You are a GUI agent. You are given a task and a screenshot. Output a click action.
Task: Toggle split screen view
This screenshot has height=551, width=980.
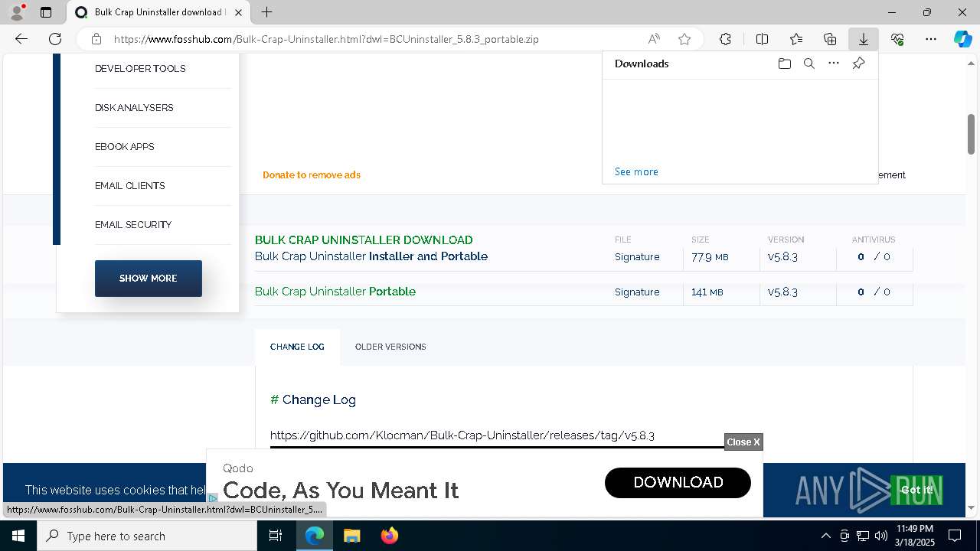click(762, 39)
